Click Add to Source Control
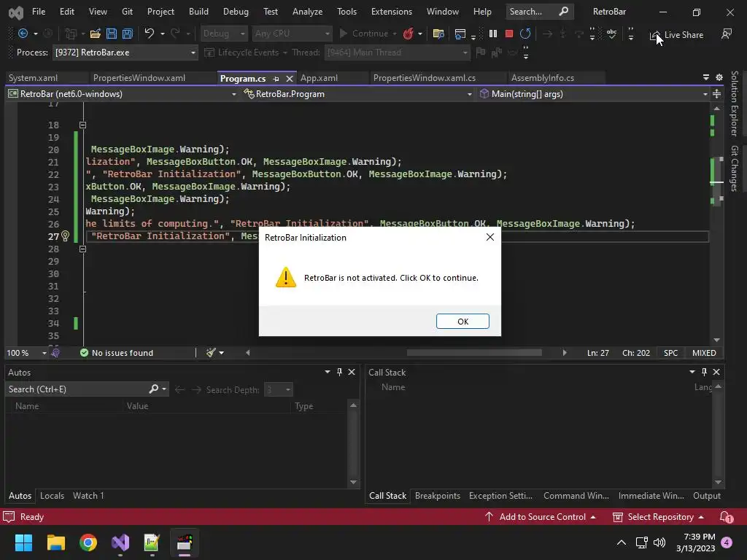The height and width of the screenshot is (560, 747). point(541,517)
